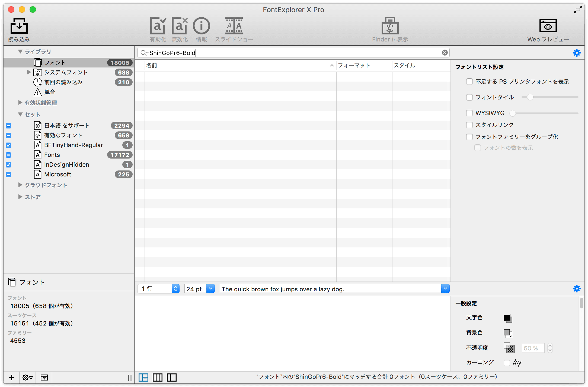588x387 pixels.
Task: Enable フォントファミリーをグループ化 checkbox
Action: point(469,137)
